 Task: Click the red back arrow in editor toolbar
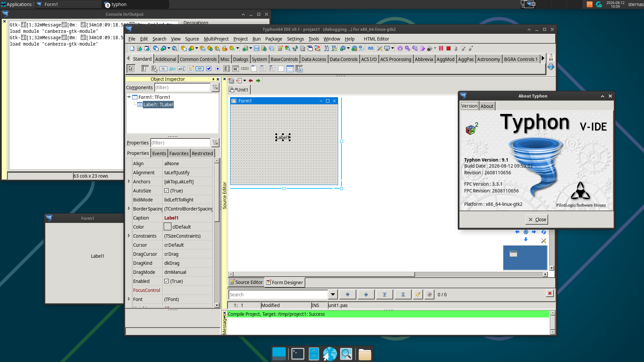click(x=251, y=81)
